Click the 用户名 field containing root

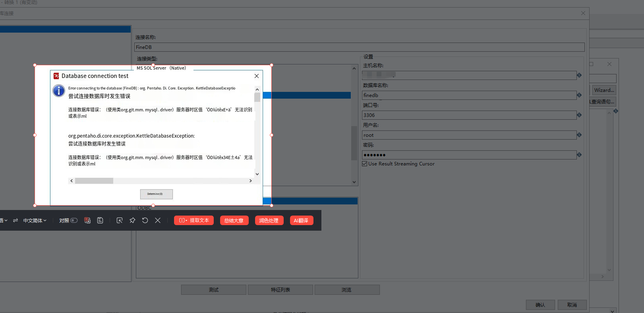pyautogui.click(x=469, y=135)
